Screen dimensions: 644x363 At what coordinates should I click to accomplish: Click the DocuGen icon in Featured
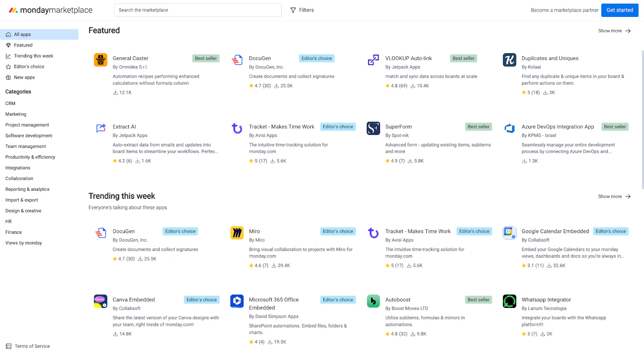tap(237, 60)
